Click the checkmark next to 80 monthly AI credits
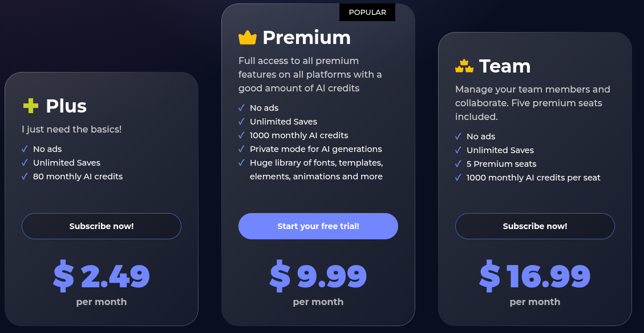This screenshot has width=644, height=333. click(x=23, y=176)
